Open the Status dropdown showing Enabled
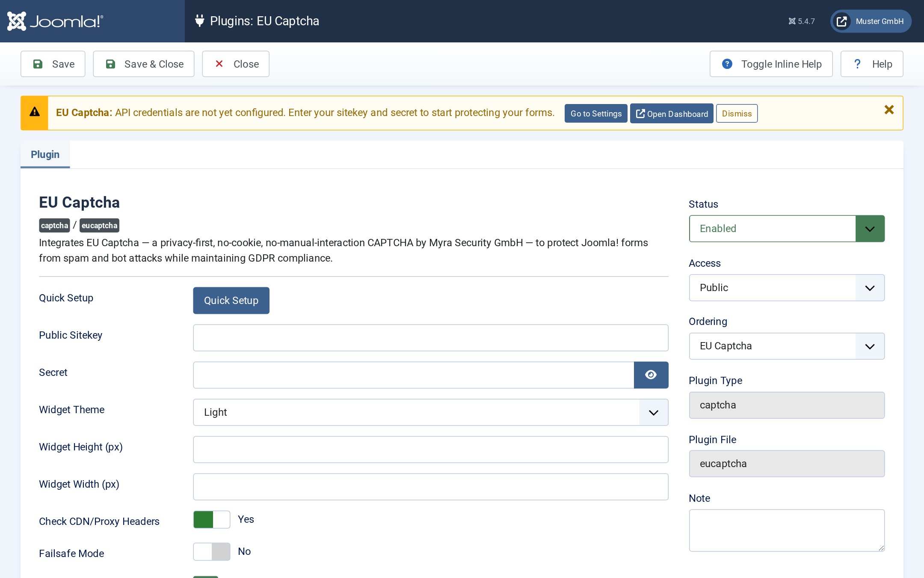 point(787,229)
